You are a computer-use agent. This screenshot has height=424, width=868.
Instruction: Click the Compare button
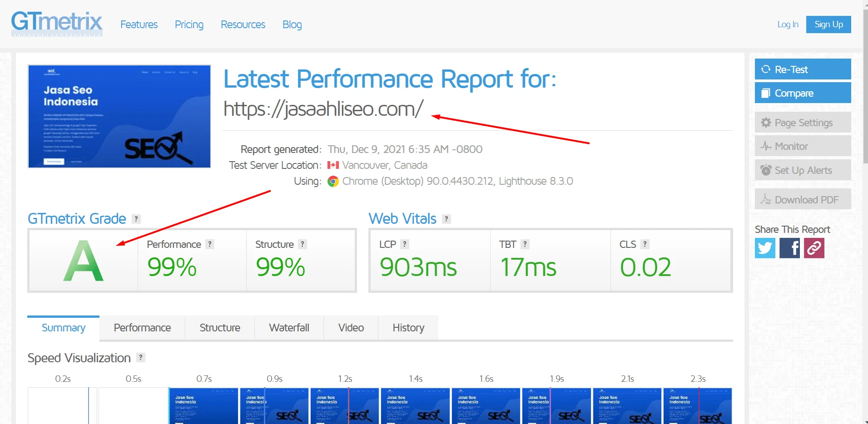803,93
